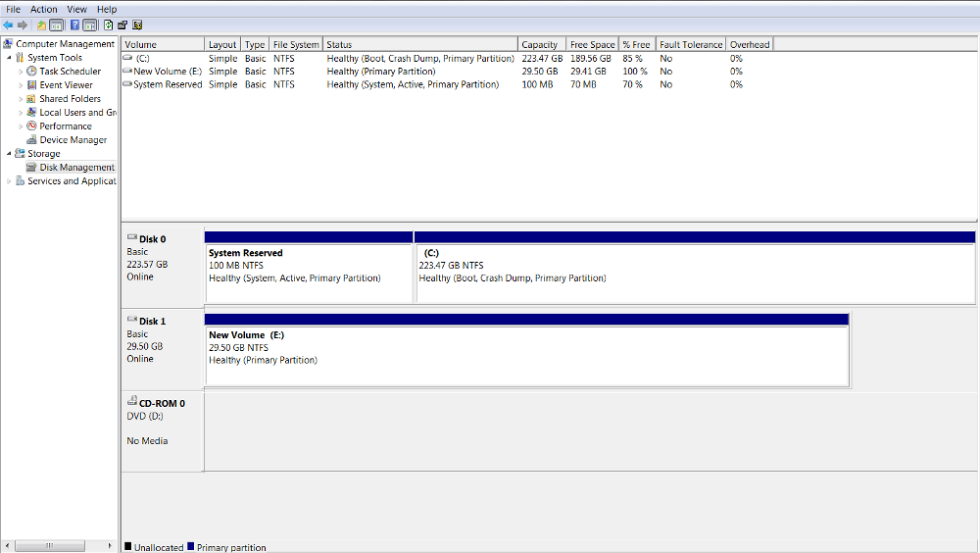Collapse the System Tools tree node

[9, 58]
